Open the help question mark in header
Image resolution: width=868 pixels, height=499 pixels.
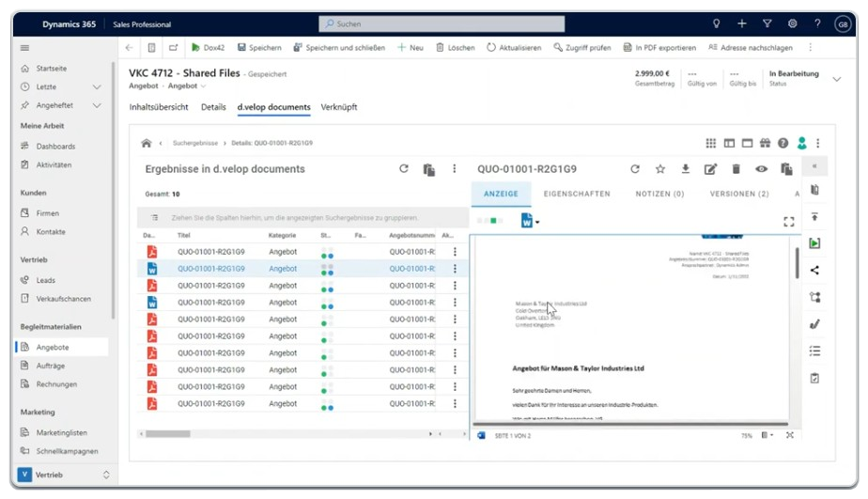pyautogui.click(x=817, y=23)
